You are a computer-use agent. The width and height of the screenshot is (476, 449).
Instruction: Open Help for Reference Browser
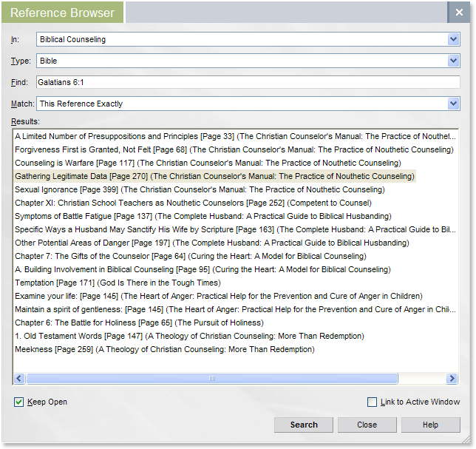430,425
